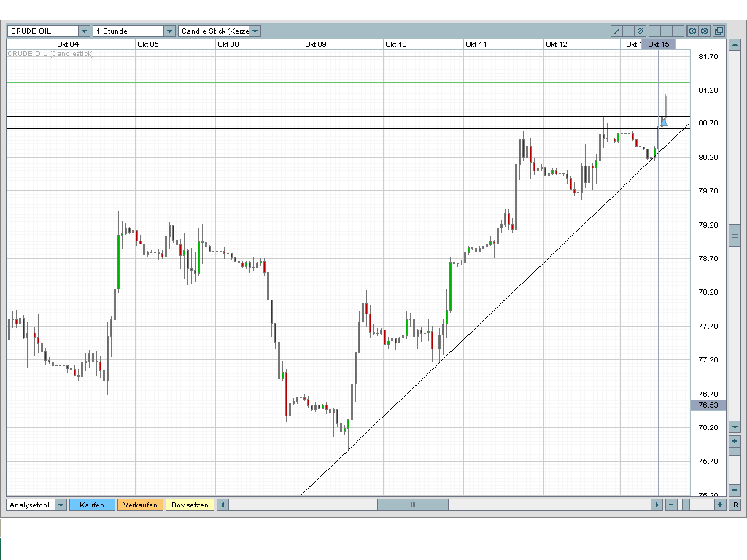Click the vertical zoom out minus button
This screenshot has height=560, width=747.
tap(735, 489)
